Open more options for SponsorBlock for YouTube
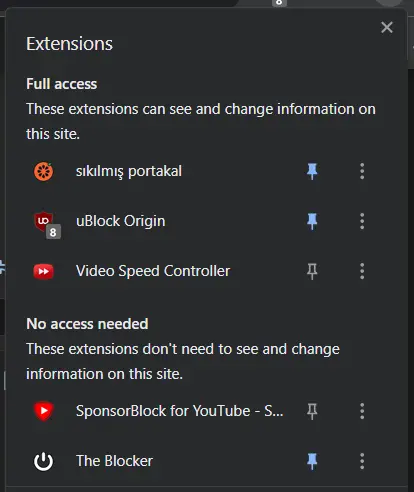The image size is (414, 492). coord(362,411)
